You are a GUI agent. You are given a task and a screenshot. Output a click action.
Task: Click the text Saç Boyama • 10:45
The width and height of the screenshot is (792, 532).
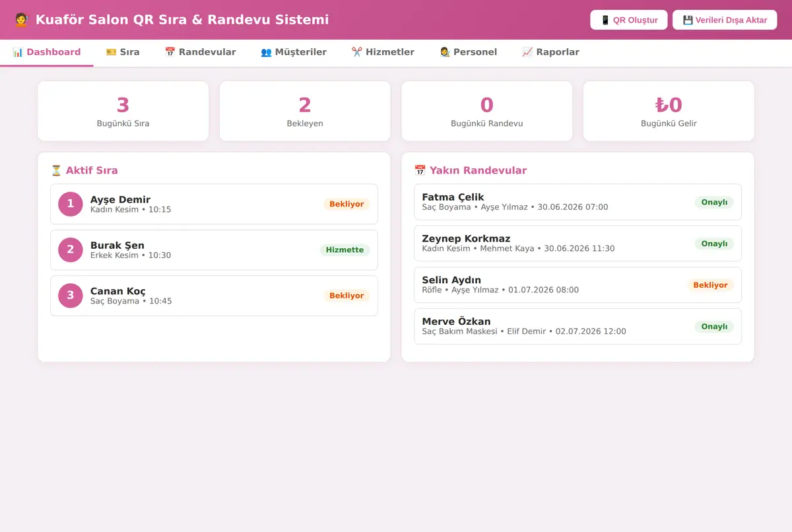coord(131,301)
